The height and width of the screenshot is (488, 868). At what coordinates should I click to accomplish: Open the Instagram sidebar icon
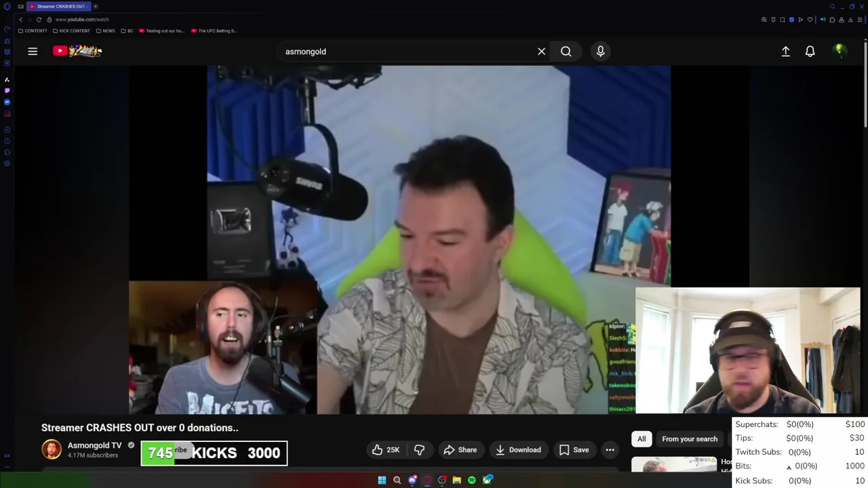coord(7,113)
